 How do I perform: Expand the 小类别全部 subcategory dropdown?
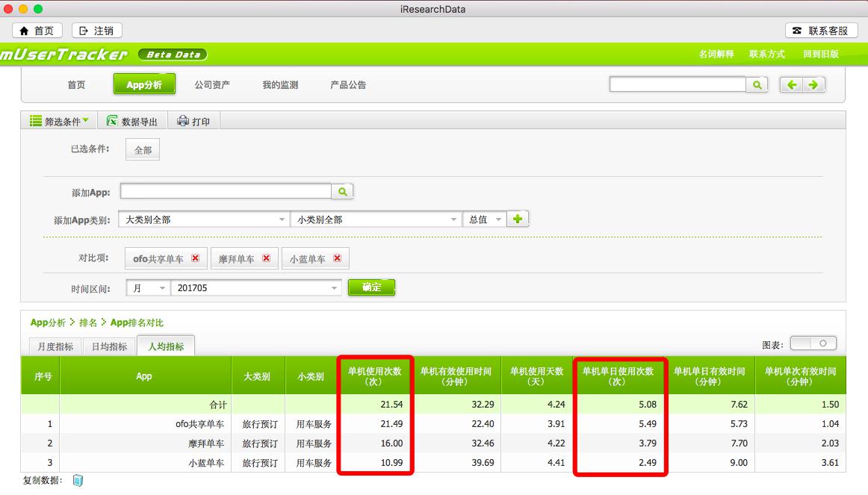tap(453, 220)
